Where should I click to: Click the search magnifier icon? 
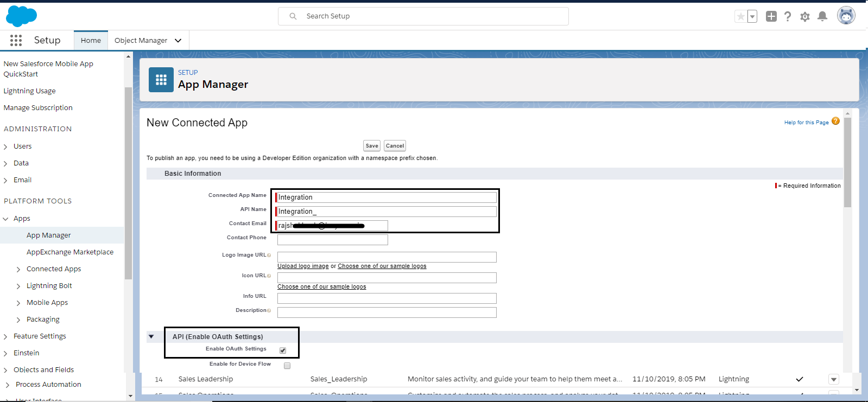point(293,16)
